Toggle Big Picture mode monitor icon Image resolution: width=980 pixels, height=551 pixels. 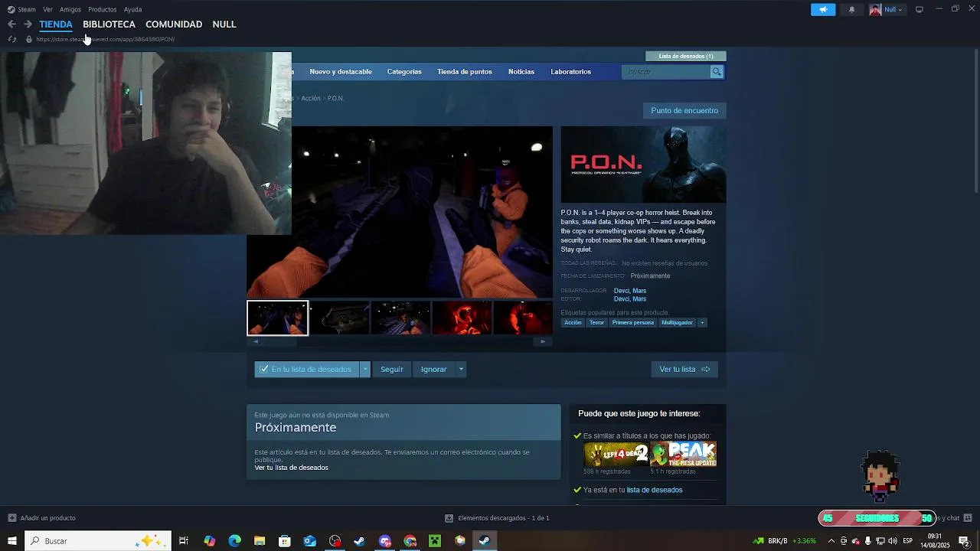coord(920,9)
